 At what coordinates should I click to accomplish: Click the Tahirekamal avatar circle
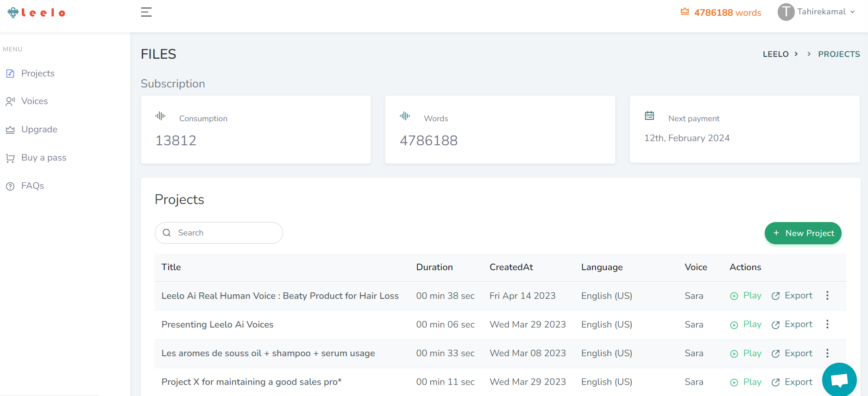point(786,12)
